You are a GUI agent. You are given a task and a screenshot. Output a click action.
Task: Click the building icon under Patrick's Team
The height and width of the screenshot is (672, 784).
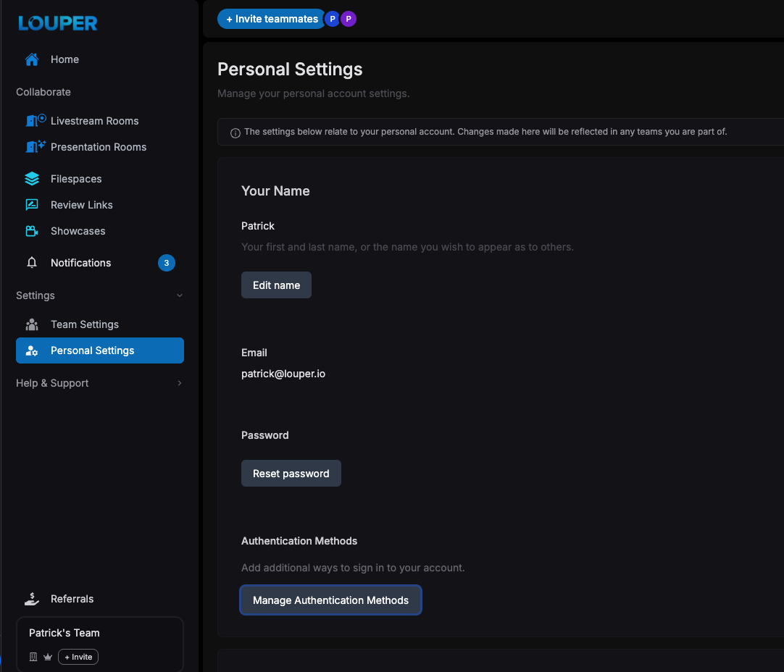click(x=33, y=657)
